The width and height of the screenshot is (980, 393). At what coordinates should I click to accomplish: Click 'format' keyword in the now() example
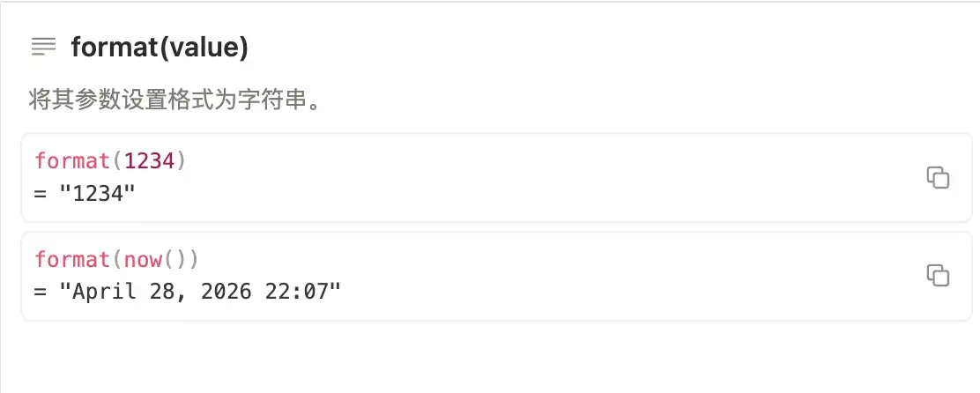74,260
